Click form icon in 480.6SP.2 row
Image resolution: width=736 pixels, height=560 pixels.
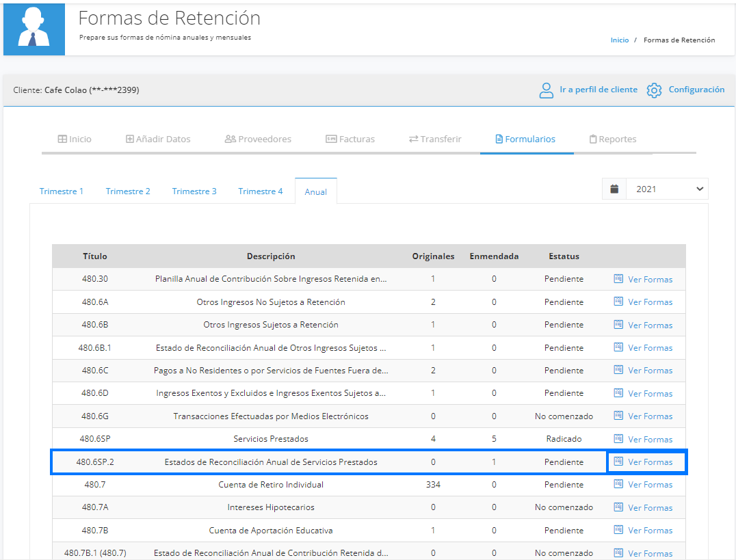(x=618, y=462)
